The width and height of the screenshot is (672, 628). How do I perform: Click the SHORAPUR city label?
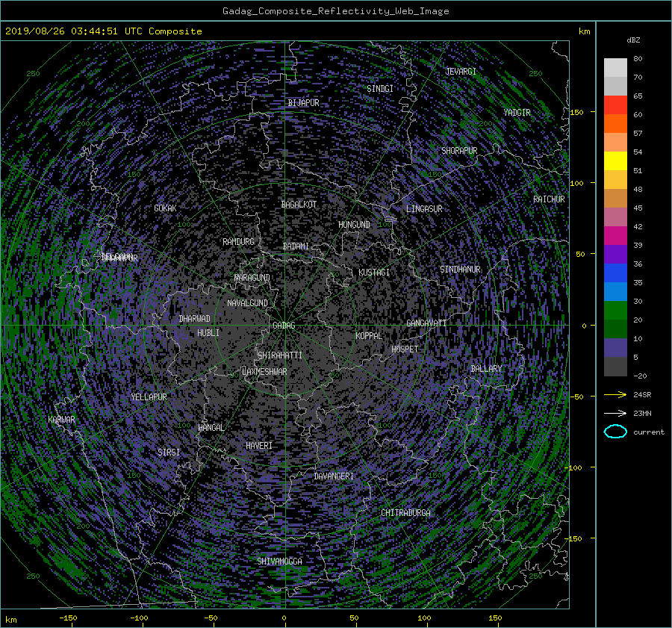pos(459,151)
